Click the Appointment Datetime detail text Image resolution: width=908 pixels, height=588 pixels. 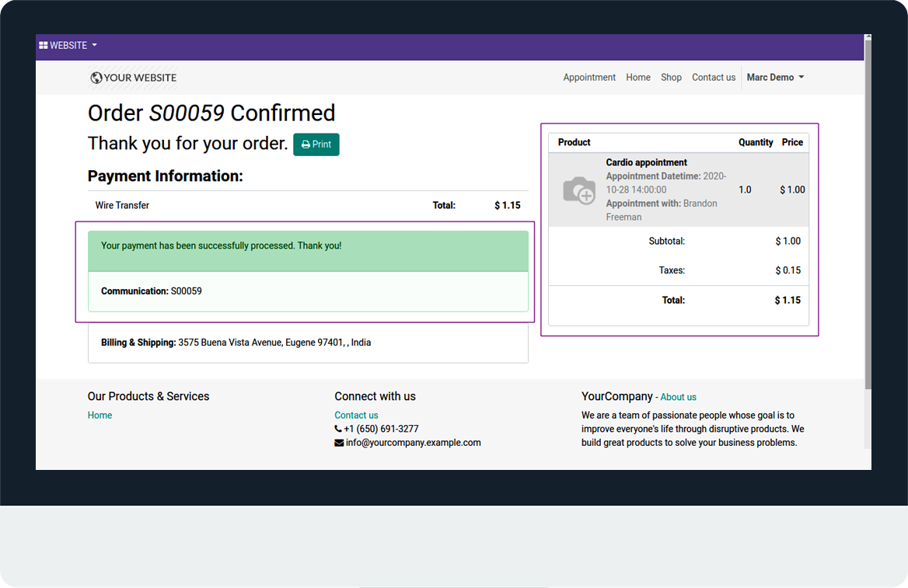666,183
